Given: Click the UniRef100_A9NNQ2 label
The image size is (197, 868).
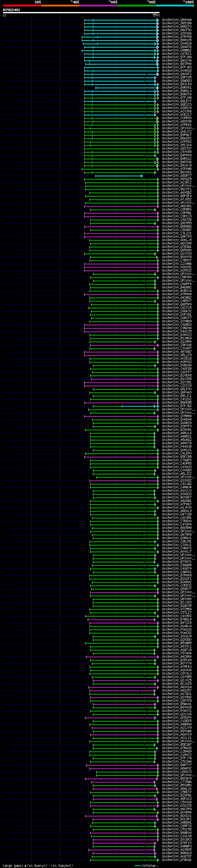Looking at the screenshot, I should [176, 50].
